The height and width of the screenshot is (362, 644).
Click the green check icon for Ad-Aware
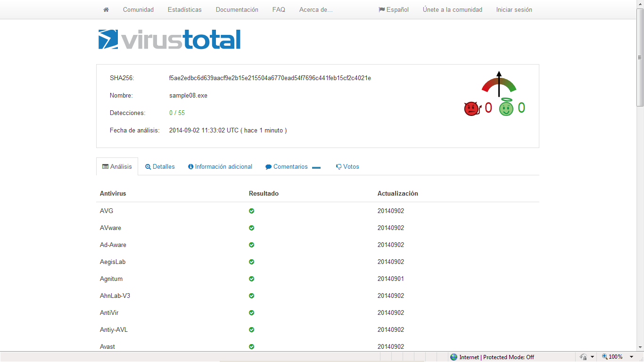tap(252, 245)
